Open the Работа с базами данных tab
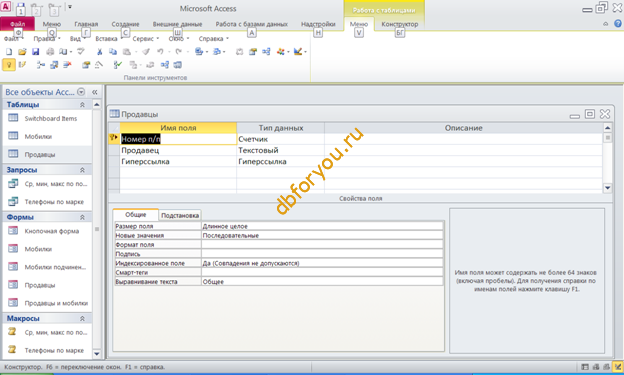This screenshot has width=624, height=375. point(252,24)
